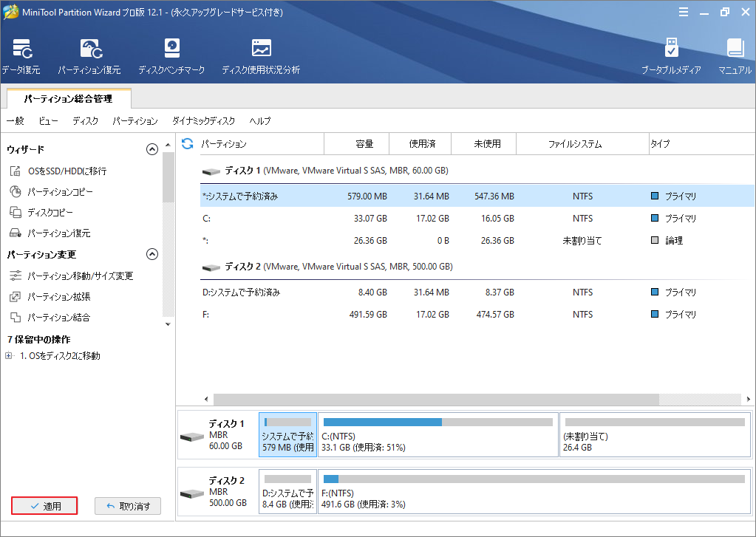Click the refresh icon beside パーティション header
Image resolution: width=756 pixels, height=537 pixels.
pyautogui.click(x=188, y=143)
